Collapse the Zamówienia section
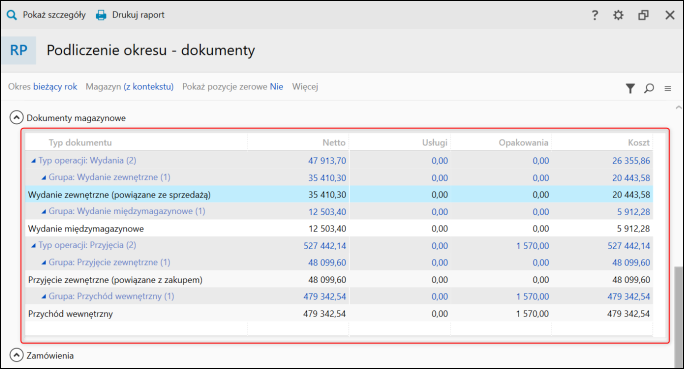This screenshot has width=684, height=369. [16, 355]
